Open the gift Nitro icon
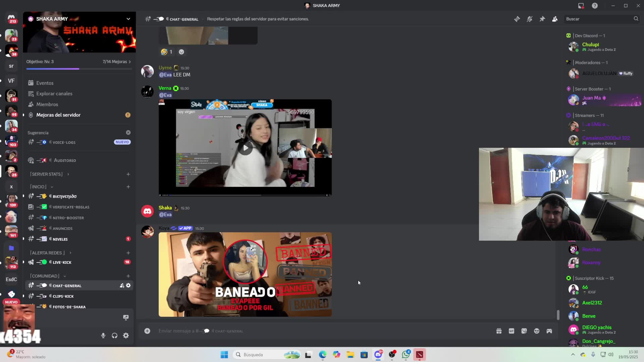This screenshot has width=644, height=362. tap(499, 331)
